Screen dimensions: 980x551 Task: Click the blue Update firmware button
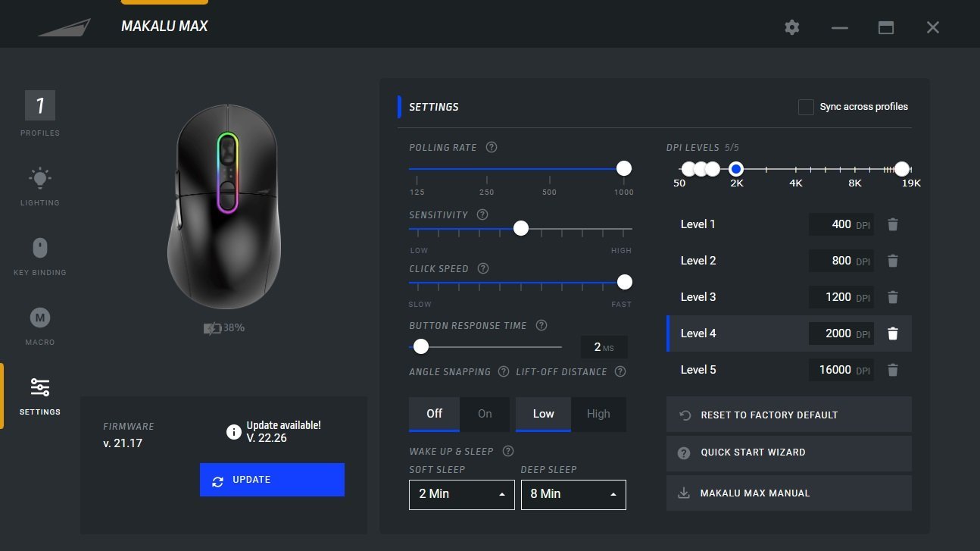[272, 480]
